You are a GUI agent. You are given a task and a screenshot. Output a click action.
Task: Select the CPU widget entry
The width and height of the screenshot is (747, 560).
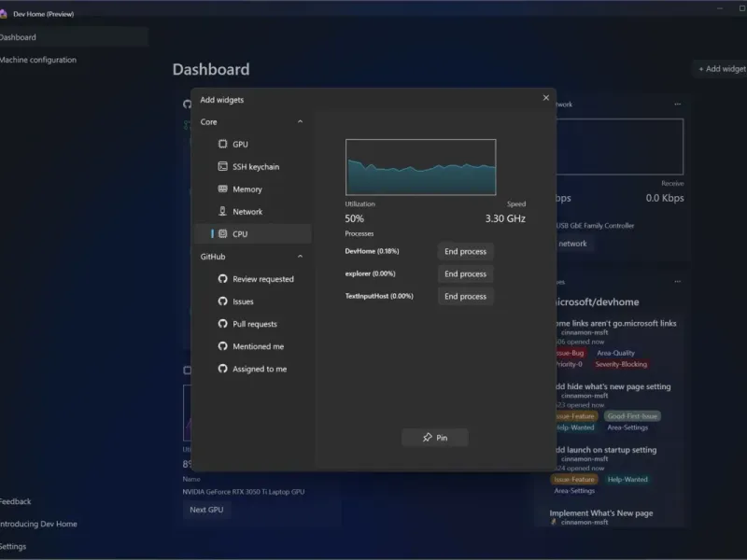click(253, 233)
